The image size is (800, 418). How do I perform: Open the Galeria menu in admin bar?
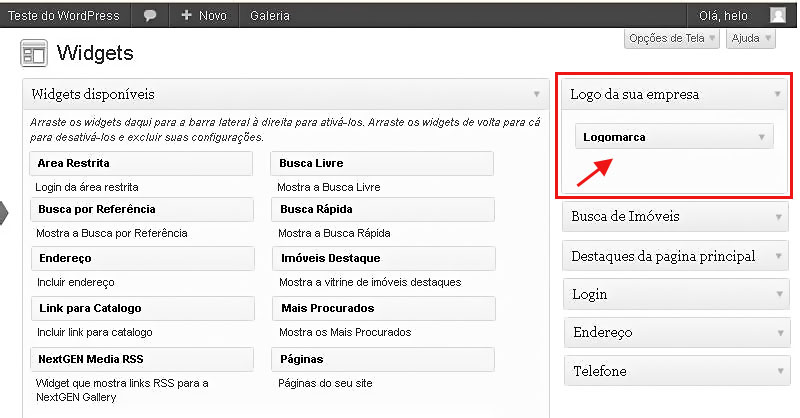[270, 16]
